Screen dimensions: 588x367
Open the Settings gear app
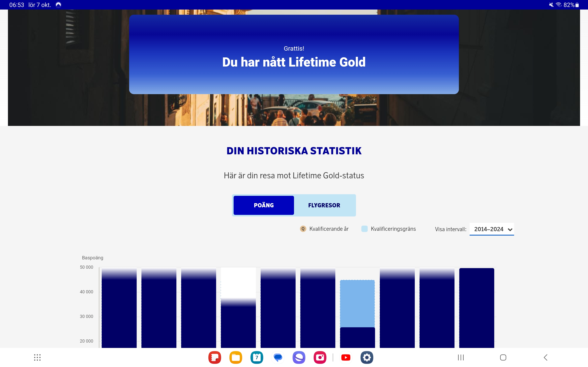click(367, 357)
